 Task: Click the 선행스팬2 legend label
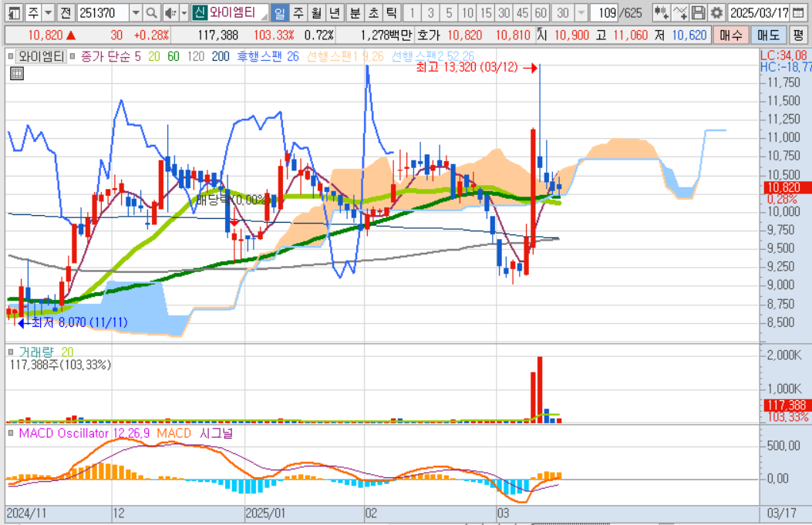point(433,56)
